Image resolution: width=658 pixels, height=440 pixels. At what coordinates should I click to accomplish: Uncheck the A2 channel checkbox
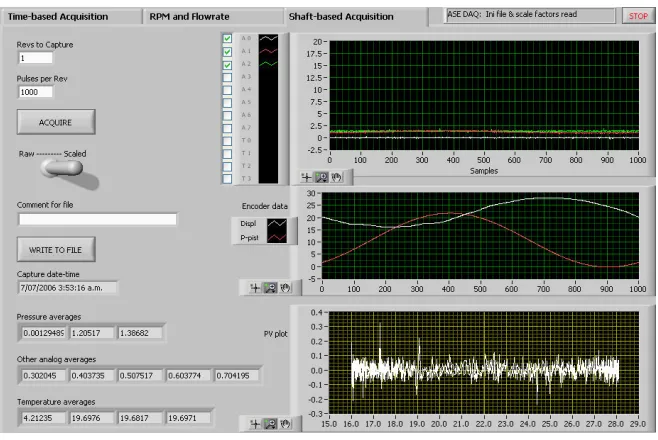tap(227, 65)
